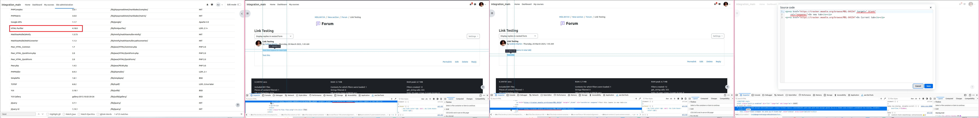Select the 'HTML Purifier' library name cell
The height and width of the screenshot is (118, 980).
[x=17, y=28]
